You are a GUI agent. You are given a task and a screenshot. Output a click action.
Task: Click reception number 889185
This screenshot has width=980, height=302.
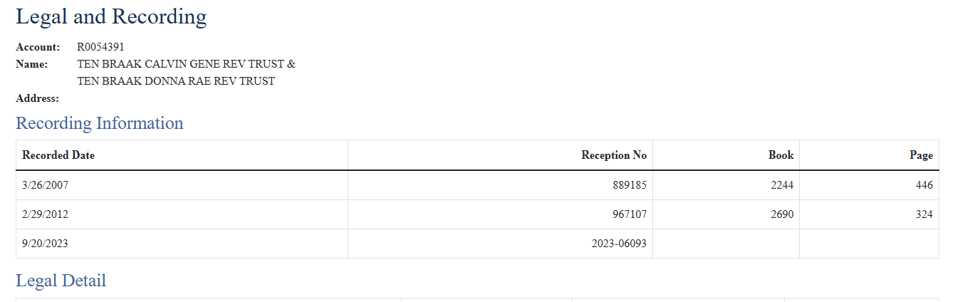629,185
